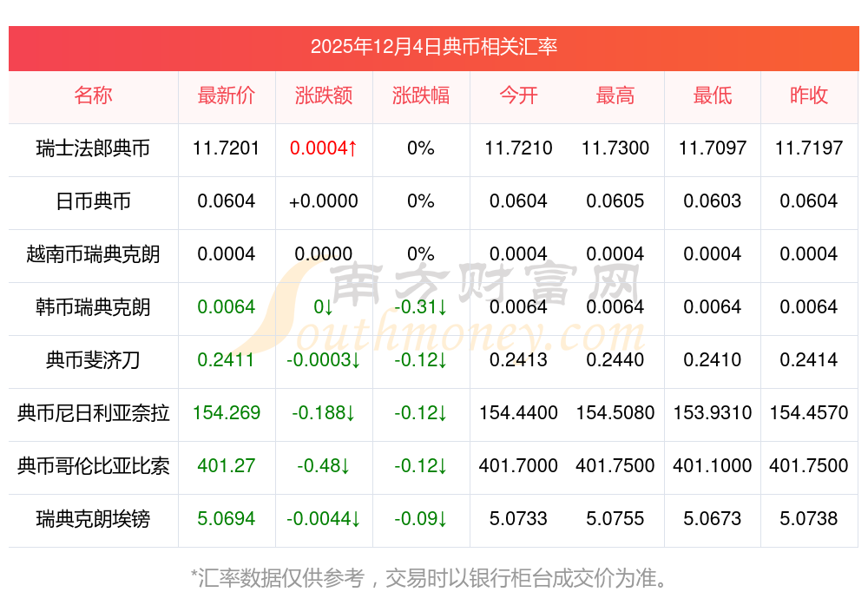Click the row name 典币尼日利亚奈拉
Image resolution: width=868 pixels, height=605 pixels.
(x=93, y=413)
